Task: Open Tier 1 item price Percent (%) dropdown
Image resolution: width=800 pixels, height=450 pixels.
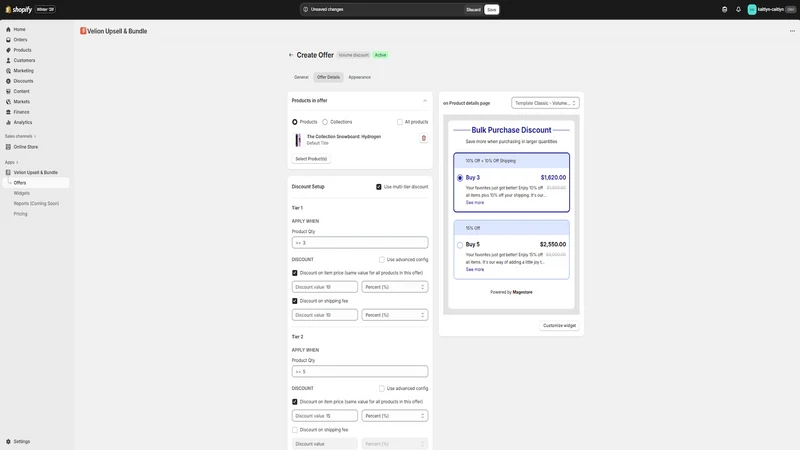Action: [394, 287]
